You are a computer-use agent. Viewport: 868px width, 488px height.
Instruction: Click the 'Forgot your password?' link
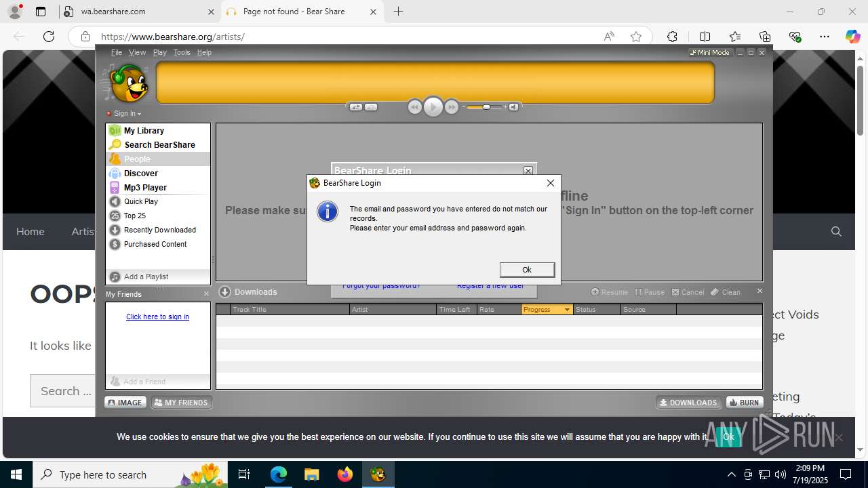click(381, 287)
